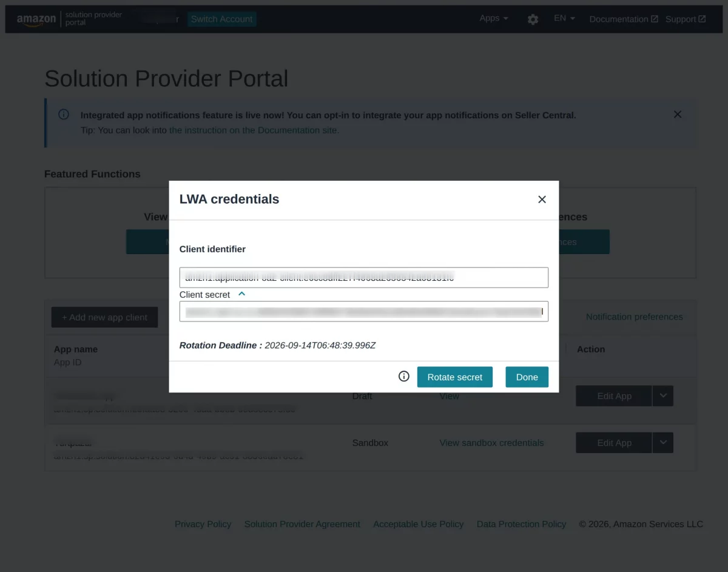The width and height of the screenshot is (728, 572).
Task: Click the Rotate secret button
Action: point(454,377)
